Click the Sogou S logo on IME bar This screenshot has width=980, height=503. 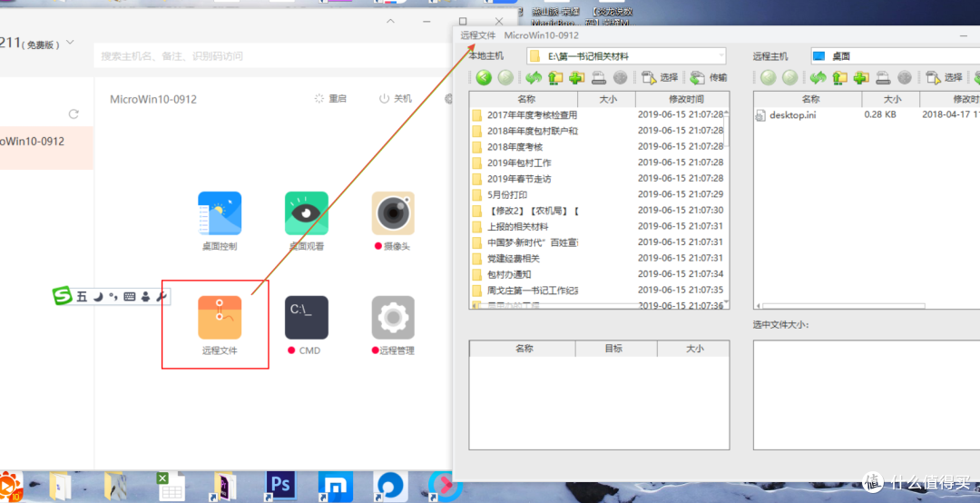[x=62, y=295]
